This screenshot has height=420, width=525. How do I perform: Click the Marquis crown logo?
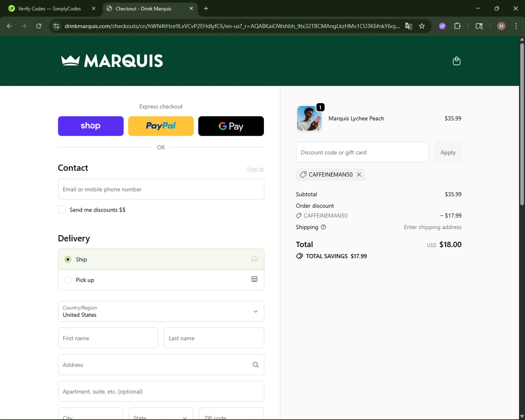coord(112,61)
